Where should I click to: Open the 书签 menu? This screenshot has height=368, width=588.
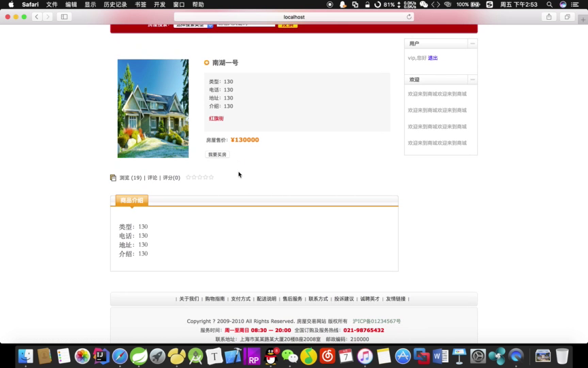pos(141,5)
